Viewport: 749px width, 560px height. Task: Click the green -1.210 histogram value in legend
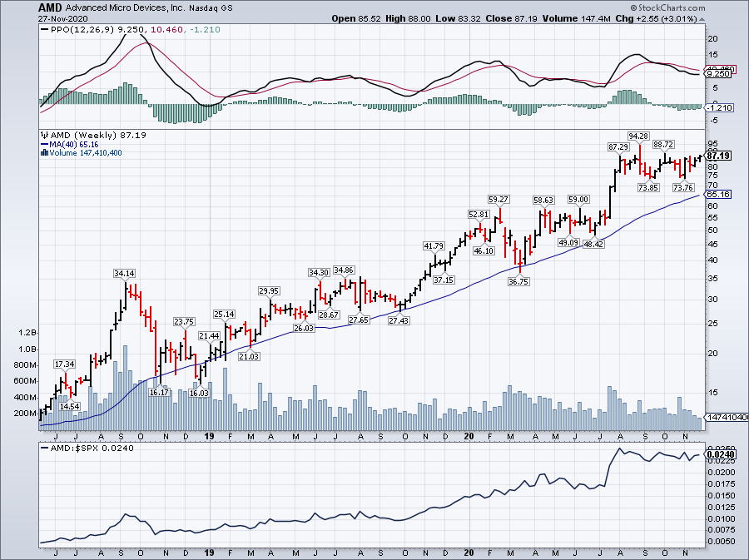[205, 30]
